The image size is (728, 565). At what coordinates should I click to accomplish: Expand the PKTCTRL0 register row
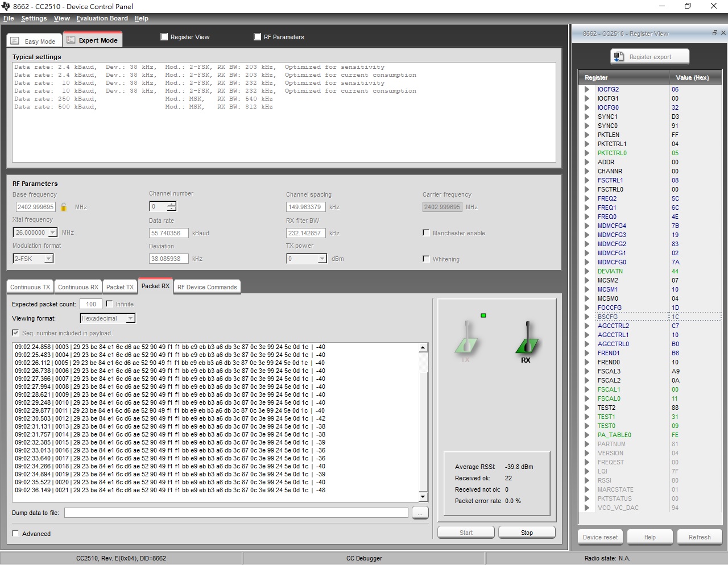click(x=587, y=153)
